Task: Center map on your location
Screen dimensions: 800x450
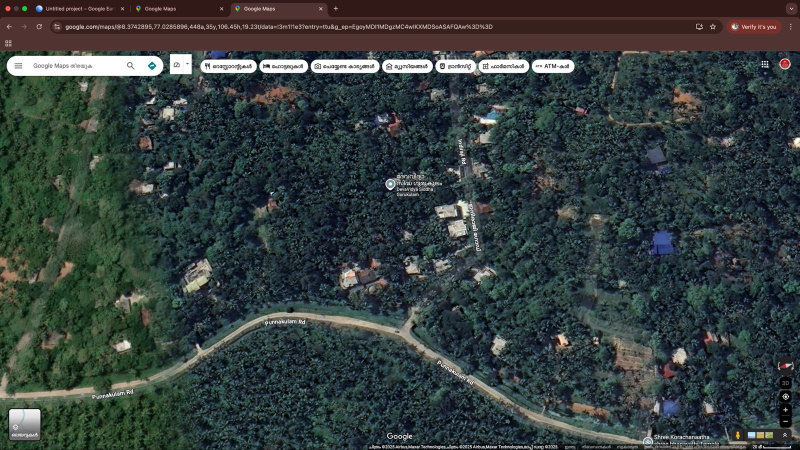Action: 785,397
